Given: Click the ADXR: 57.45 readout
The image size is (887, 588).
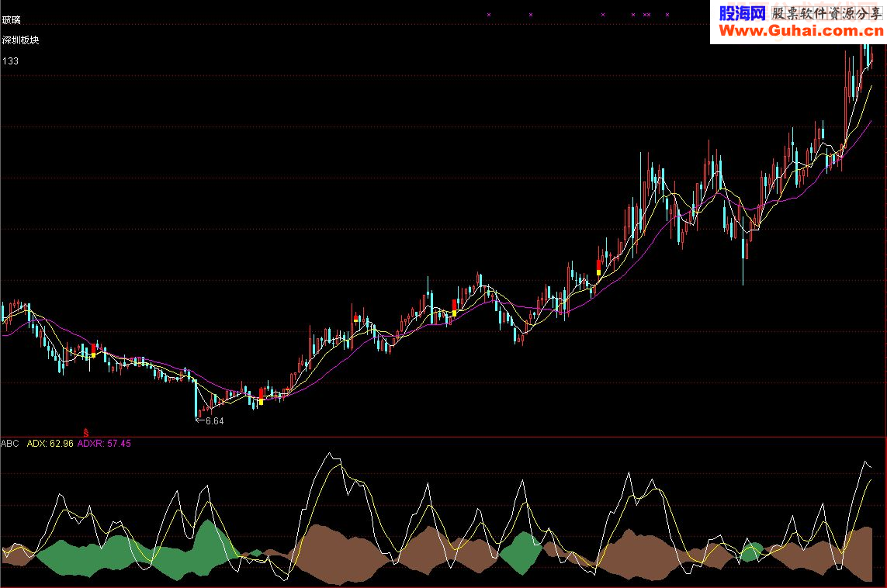Looking at the screenshot, I should 104,443.
